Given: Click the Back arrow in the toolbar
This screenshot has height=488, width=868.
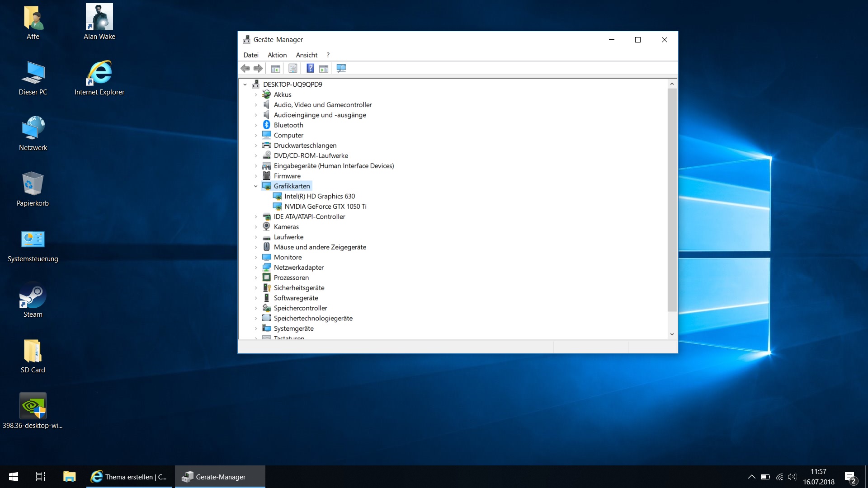Looking at the screenshot, I should [245, 68].
